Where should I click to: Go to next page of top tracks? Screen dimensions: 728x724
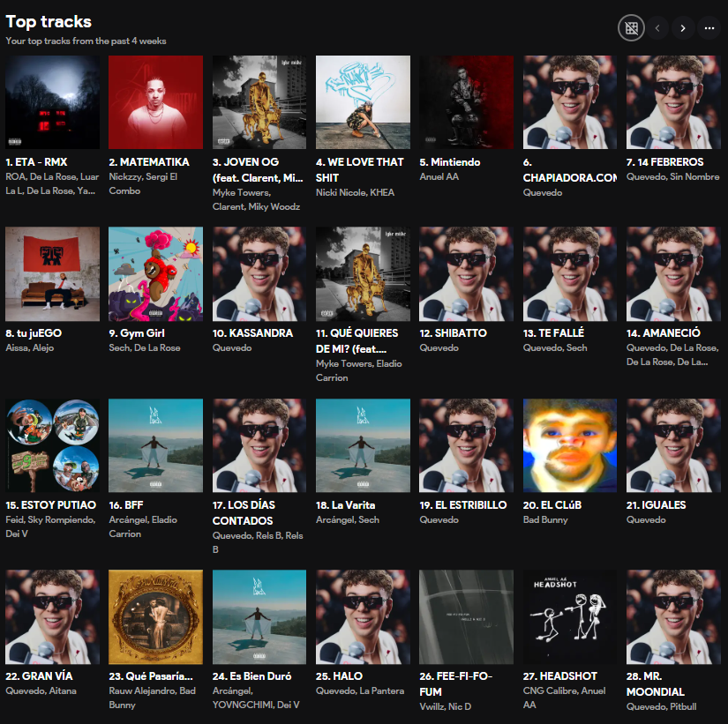click(x=683, y=28)
